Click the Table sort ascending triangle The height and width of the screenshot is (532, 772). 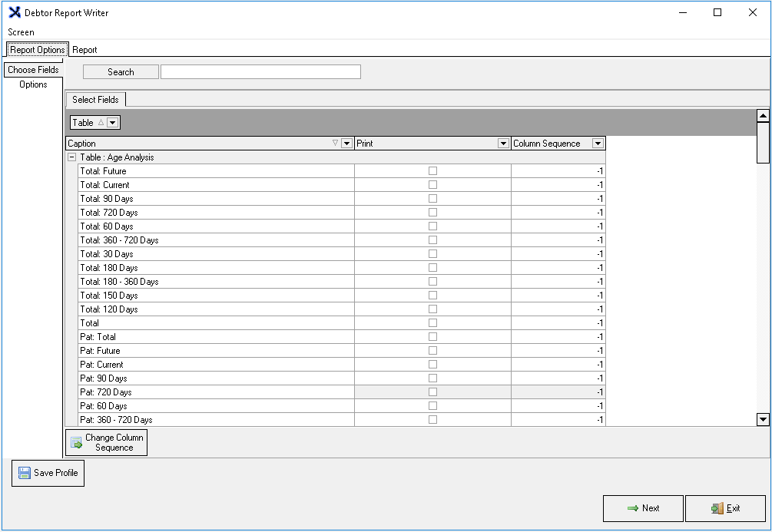[x=101, y=123]
